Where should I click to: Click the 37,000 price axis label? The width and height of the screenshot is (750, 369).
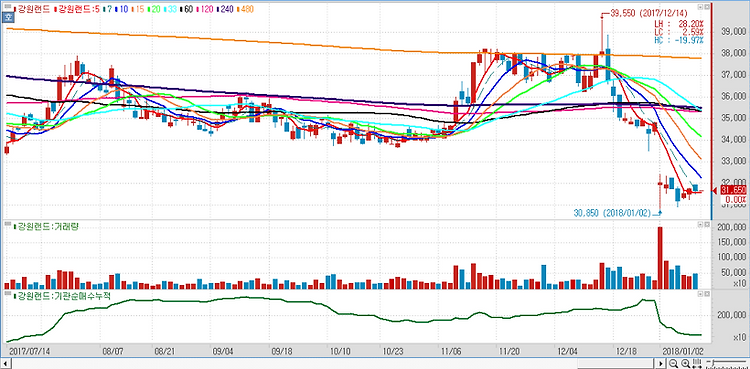click(x=733, y=75)
